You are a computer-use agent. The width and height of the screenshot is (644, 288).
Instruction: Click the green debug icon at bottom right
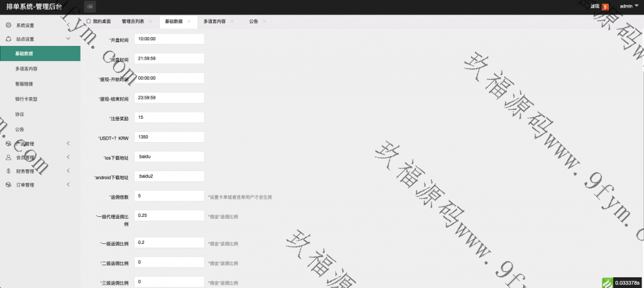[608, 282]
